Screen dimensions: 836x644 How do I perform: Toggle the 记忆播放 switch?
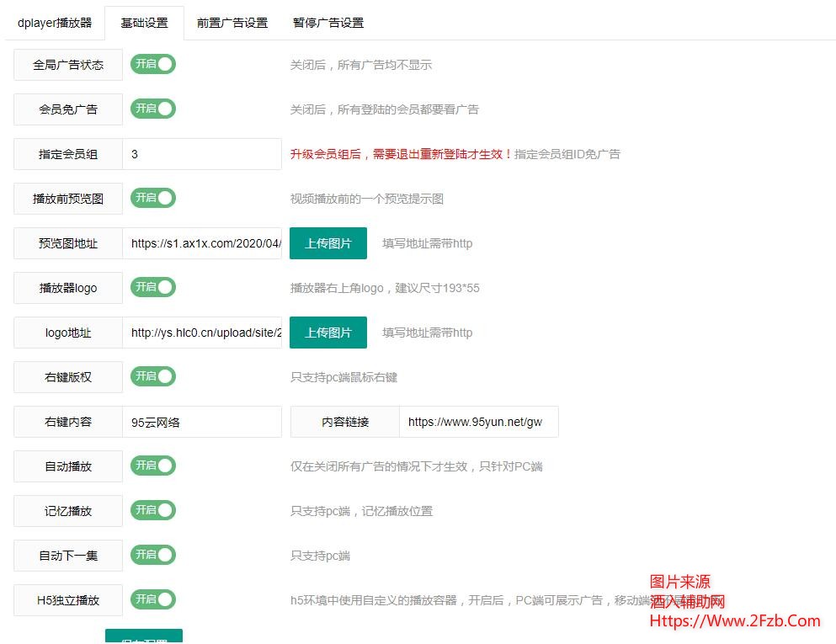[153, 510]
